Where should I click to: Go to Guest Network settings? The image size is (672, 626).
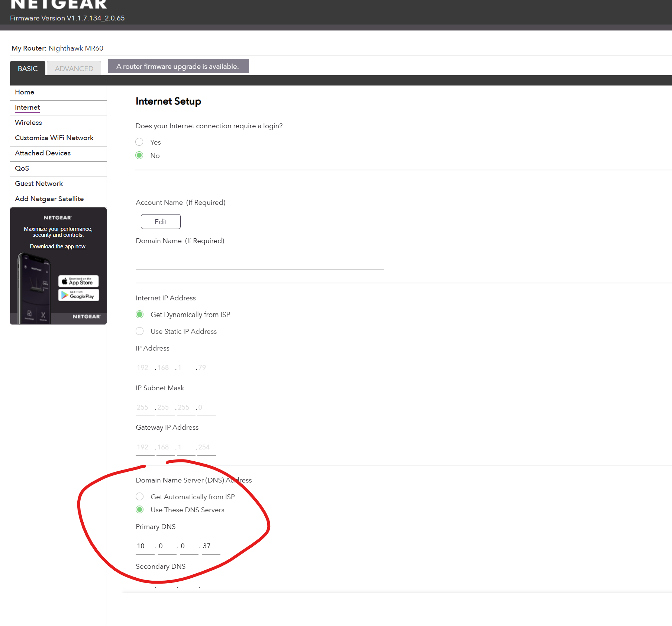point(39,184)
